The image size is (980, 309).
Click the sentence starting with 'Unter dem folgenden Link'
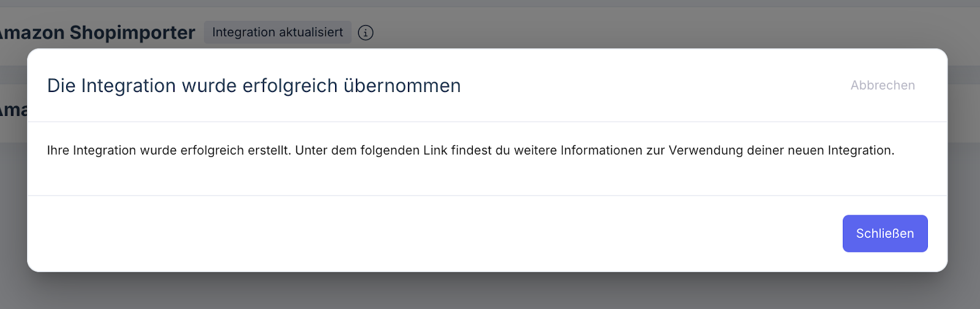594,150
